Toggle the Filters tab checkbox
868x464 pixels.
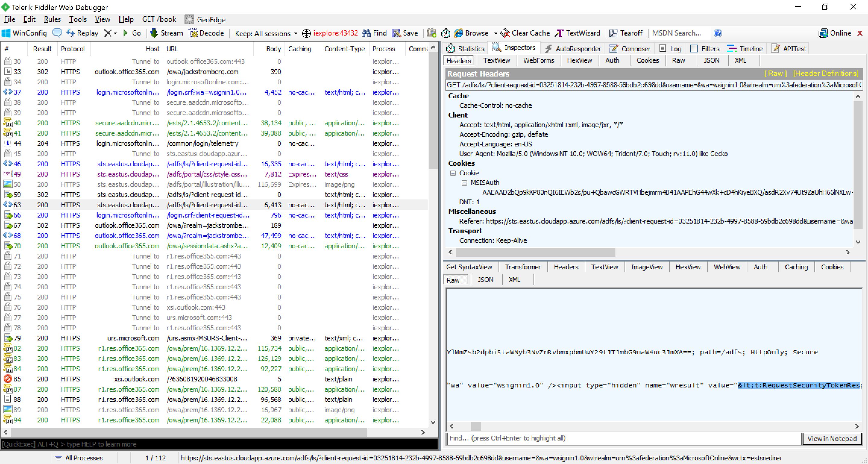click(694, 49)
